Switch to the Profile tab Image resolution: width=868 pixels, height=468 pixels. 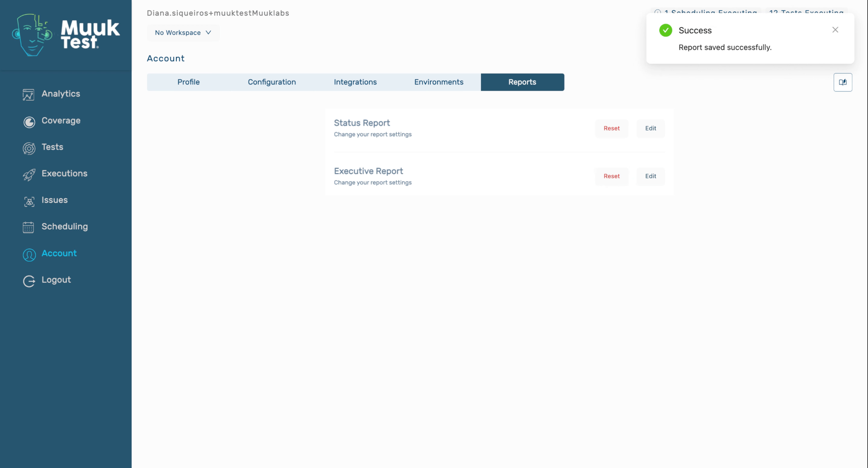click(189, 82)
